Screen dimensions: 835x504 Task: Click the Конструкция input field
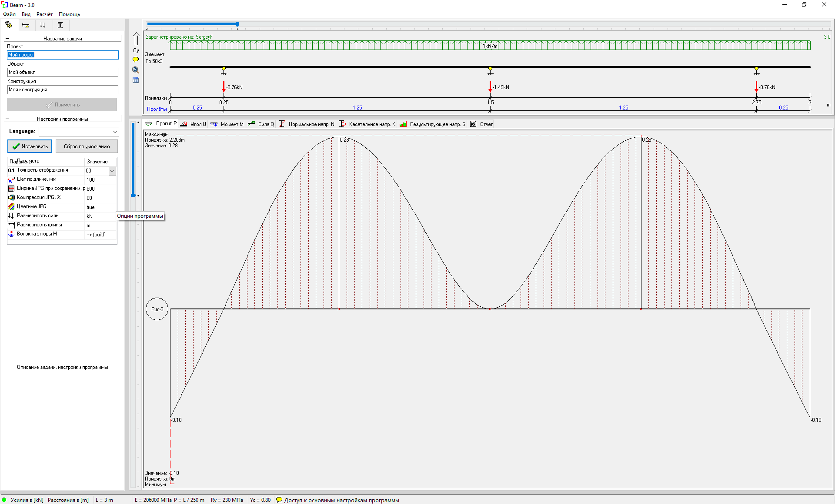(x=63, y=90)
